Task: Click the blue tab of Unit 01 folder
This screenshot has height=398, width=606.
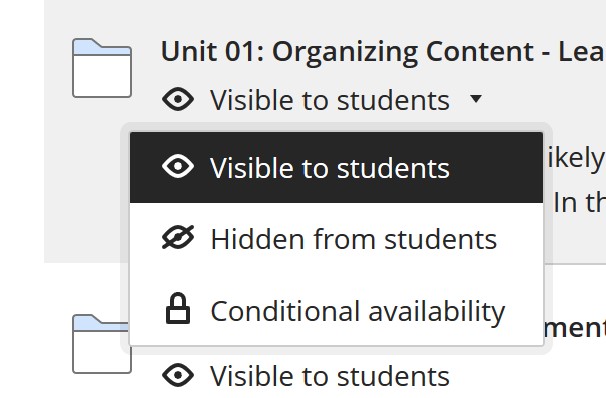Action: pos(102,47)
